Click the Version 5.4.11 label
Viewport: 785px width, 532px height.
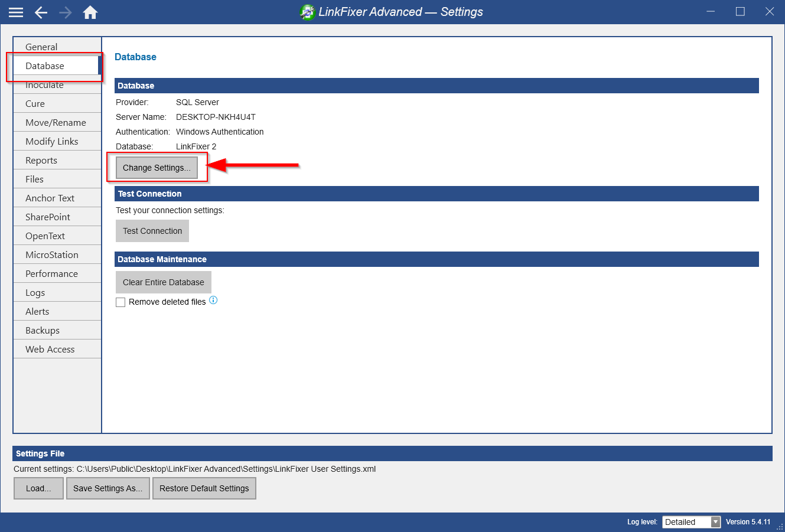pyautogui.click(x=748, y=522)
